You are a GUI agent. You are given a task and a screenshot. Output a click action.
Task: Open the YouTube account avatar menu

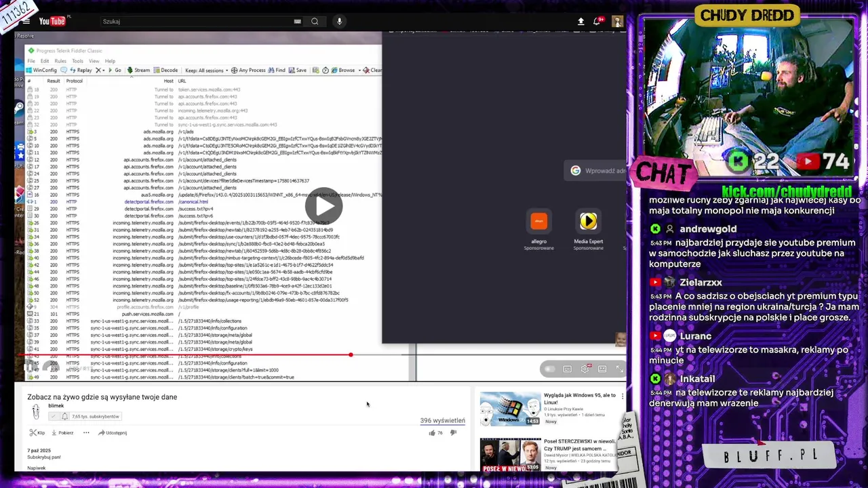(617, 22)
